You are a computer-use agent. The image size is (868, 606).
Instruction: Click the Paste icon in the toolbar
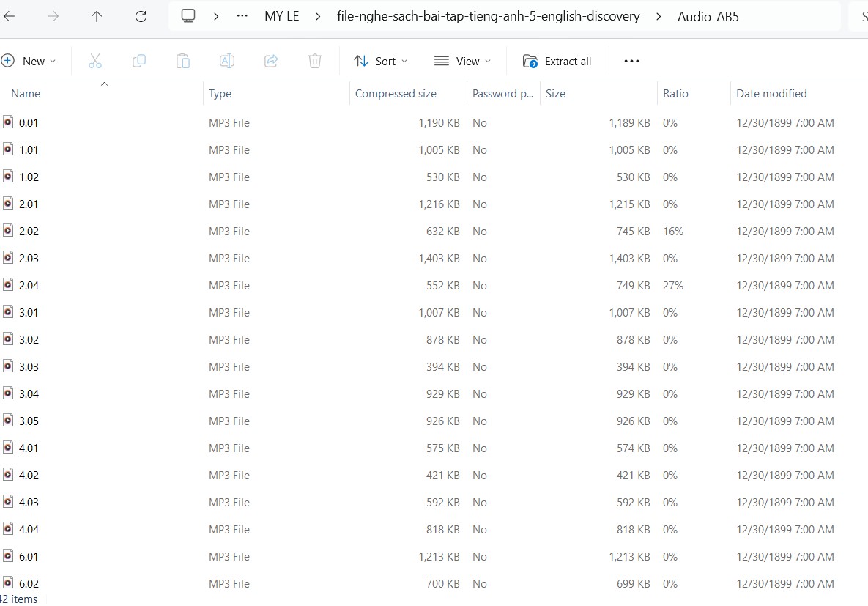coord(182,61)
